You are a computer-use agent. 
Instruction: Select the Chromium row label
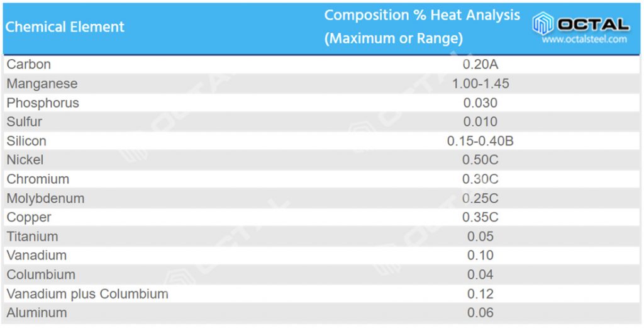pos(38,179)
